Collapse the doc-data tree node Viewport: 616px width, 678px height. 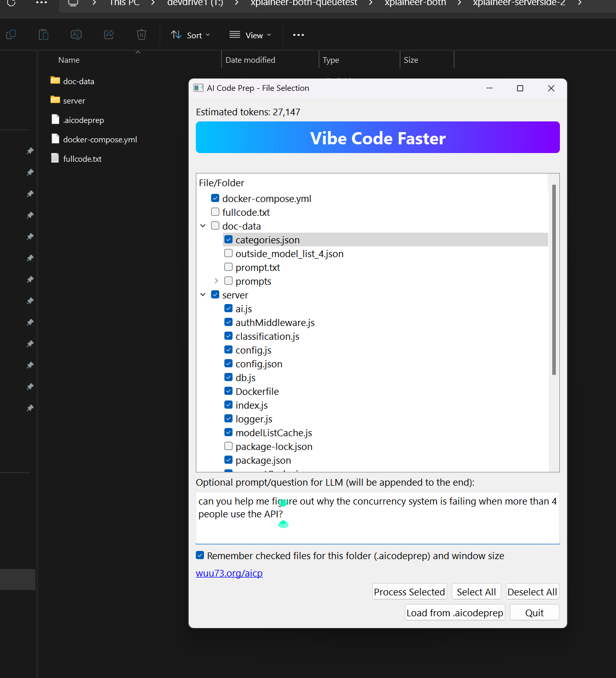[203, 226]
